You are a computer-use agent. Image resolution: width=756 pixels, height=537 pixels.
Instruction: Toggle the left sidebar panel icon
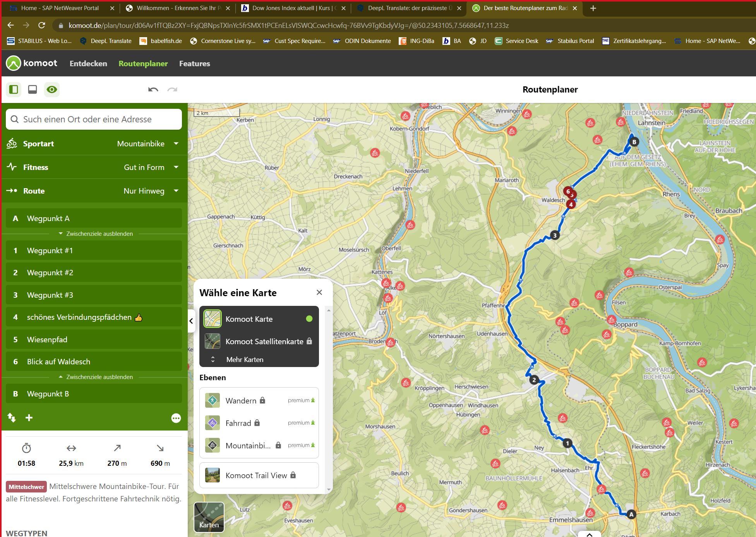[x=14, y=89]
